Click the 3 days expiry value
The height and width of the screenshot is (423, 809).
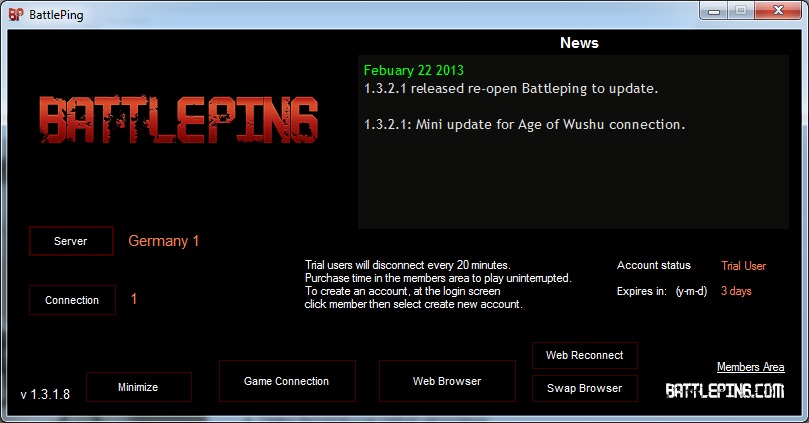[x=736, y=291]
